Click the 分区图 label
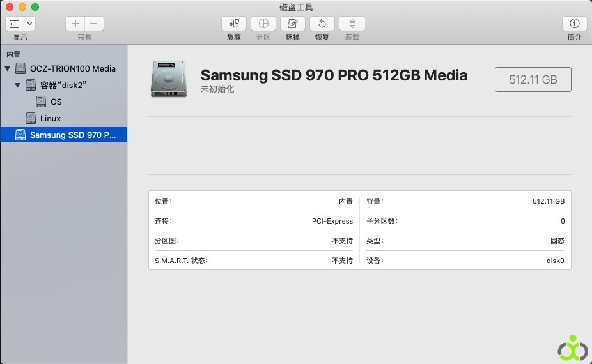The height and width of the screenshot is (364, 592). [x=166, y=241]
